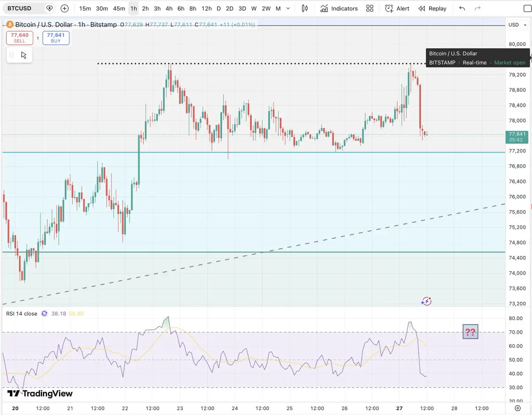Select the M monthly timeframe
Viewport: 532px width, 415px height.
[278, 8]
